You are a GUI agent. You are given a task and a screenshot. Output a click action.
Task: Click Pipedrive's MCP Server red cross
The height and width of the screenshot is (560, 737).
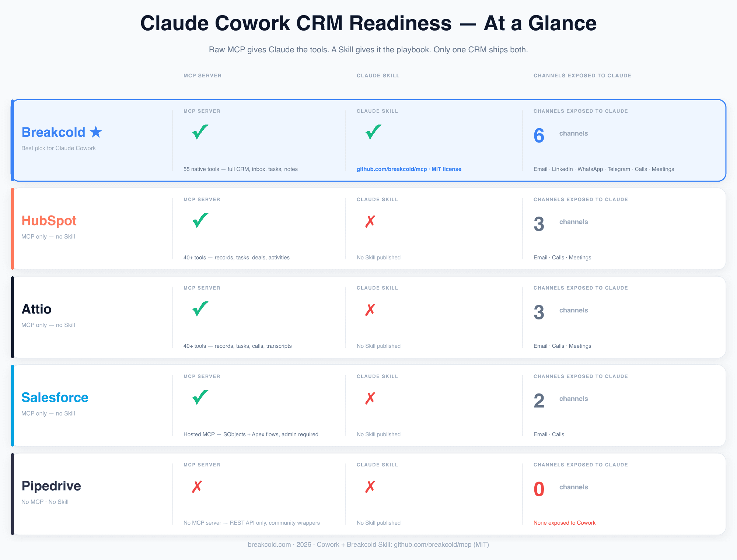tap(197, 487)
